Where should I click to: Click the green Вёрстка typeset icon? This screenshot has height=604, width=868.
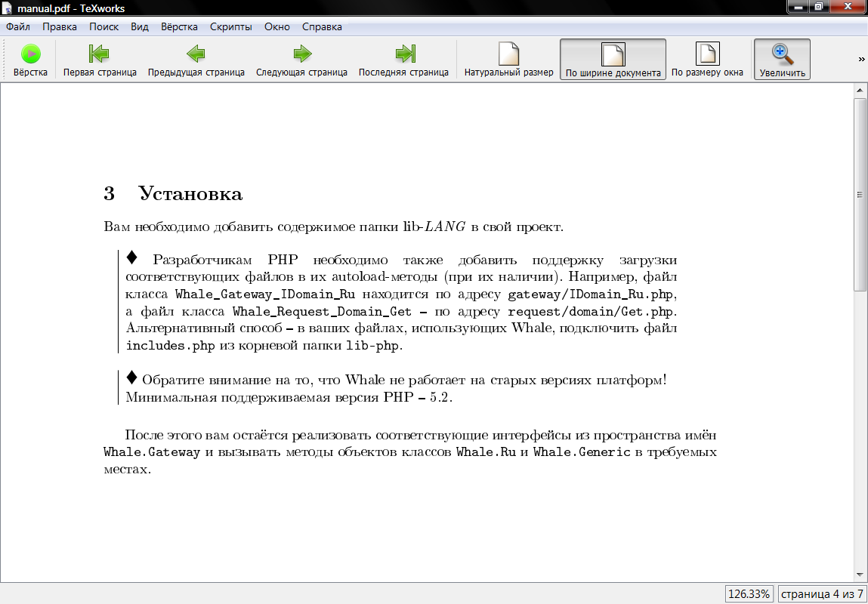click(30, 54)
